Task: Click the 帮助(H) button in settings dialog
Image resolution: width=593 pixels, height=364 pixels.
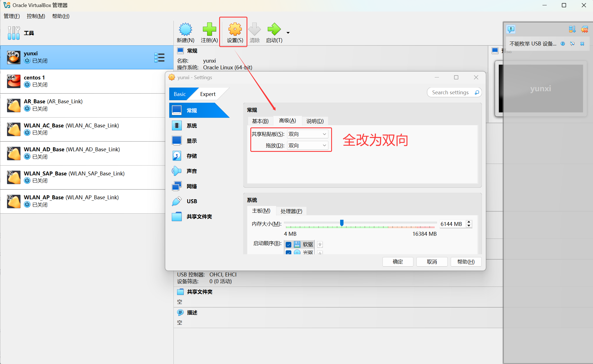Action: click(466, 262)
